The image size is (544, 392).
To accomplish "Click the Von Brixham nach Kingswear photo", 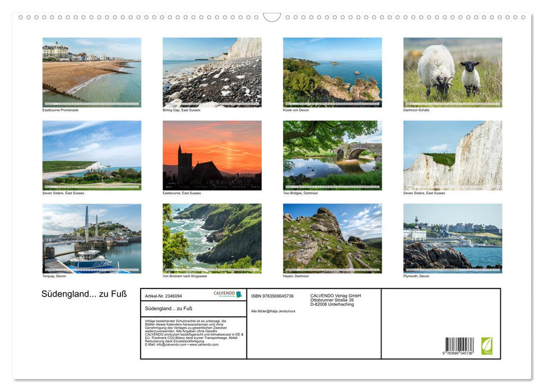I will point(212,239).
